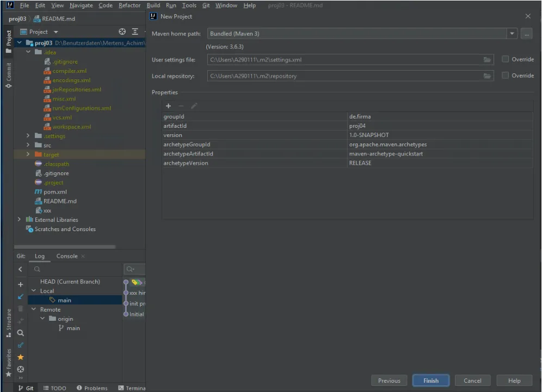Click the locate-file crosshair icon in Project panel
This screenshot has width=542, height=392.
pyautogui.click(x=122, y=32)
